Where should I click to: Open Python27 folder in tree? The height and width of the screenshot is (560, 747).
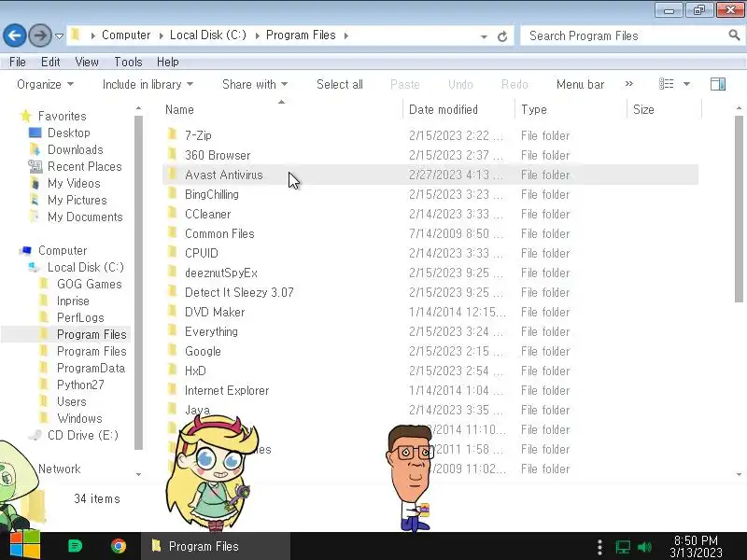80,385
